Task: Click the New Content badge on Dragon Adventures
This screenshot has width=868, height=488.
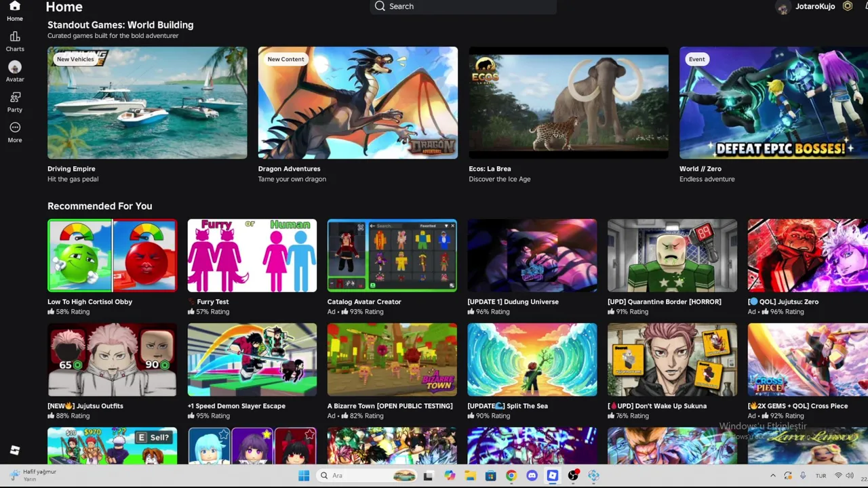Action: click(285, 59)
